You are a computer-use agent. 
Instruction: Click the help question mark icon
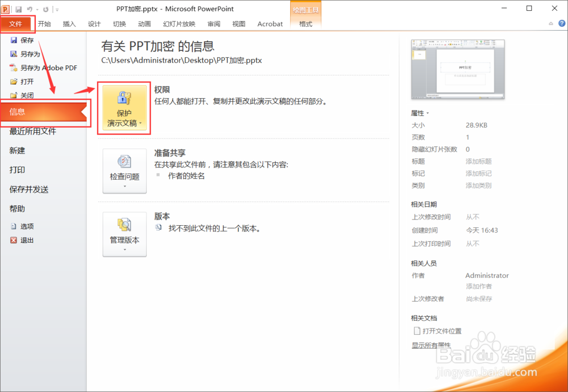(562, 23)
